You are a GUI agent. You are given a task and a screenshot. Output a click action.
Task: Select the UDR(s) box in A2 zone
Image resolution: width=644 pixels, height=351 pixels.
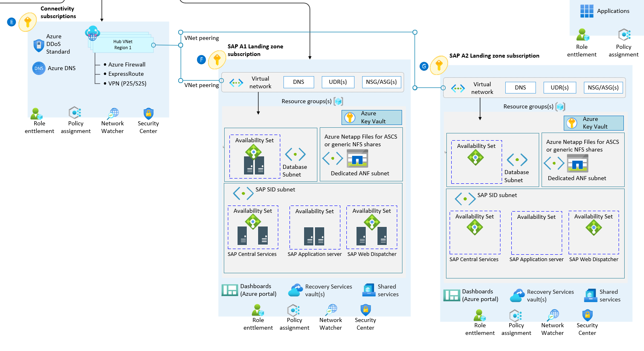click(x=560, y=87)
